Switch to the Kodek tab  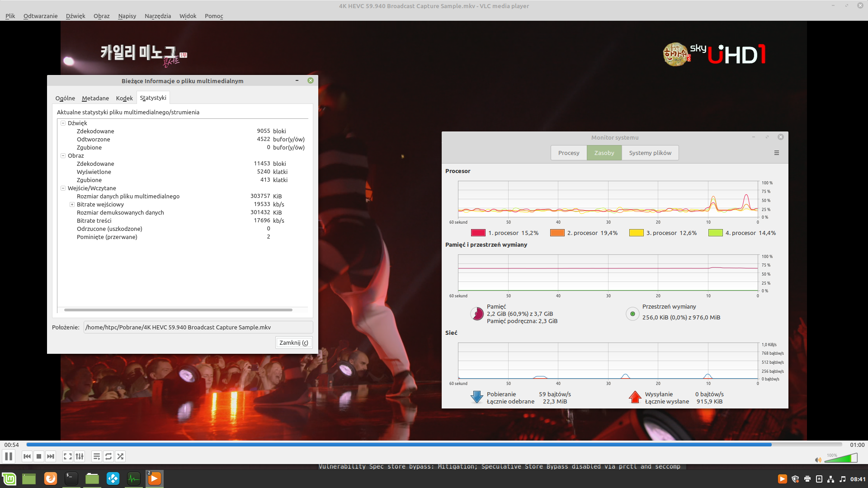click(x=124, y=98)
